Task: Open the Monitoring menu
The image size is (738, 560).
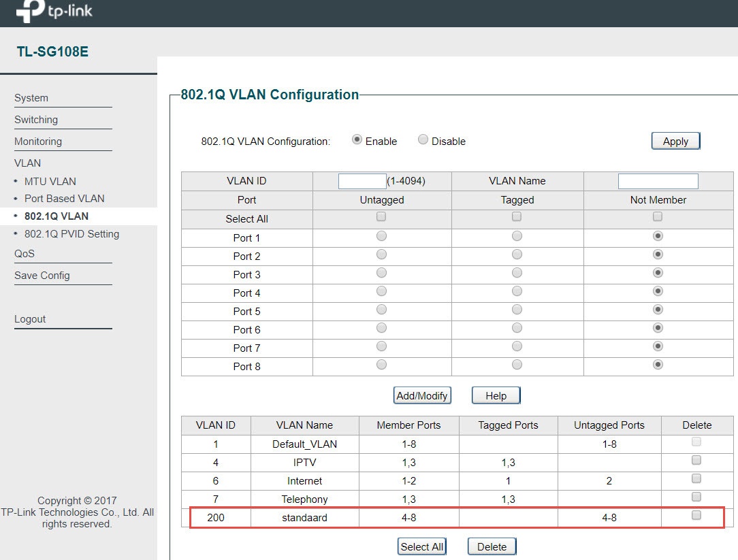Action: (x=38, y=141)
